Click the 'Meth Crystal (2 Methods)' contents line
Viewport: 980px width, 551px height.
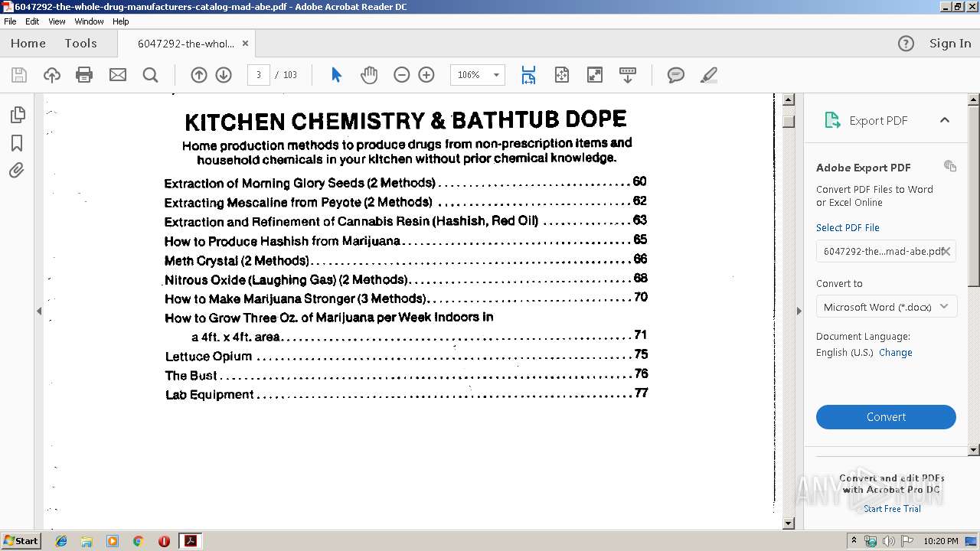point(406,260)
